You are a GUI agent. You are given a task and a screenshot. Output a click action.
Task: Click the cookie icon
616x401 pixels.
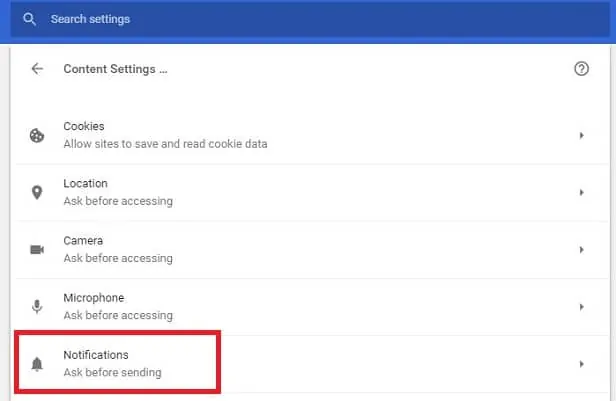(x=37, y=135)
